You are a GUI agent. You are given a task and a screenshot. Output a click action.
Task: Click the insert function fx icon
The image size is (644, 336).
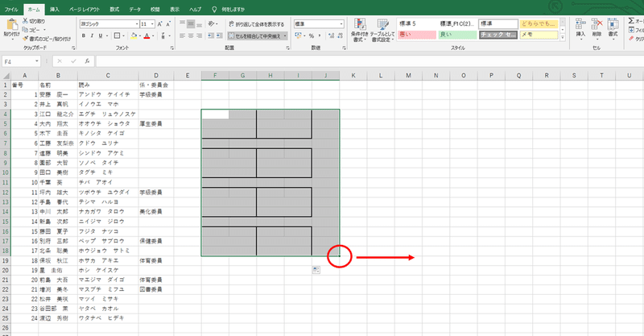pyautogui.click(x=87, y=61)
